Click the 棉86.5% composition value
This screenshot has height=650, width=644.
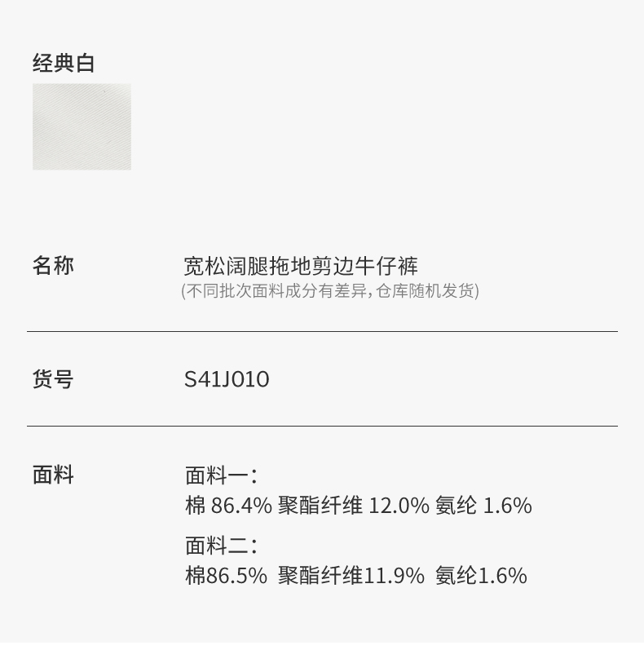click(x=226, y=576)
